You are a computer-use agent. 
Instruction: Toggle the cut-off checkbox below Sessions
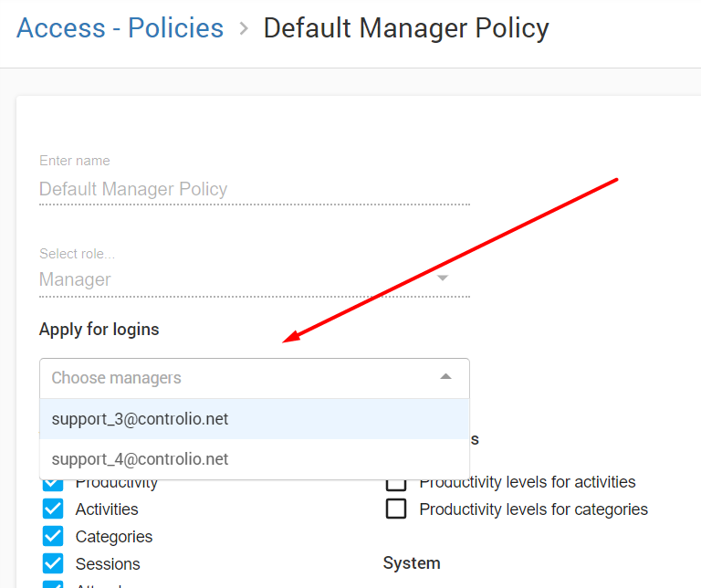tap(53, 583)
